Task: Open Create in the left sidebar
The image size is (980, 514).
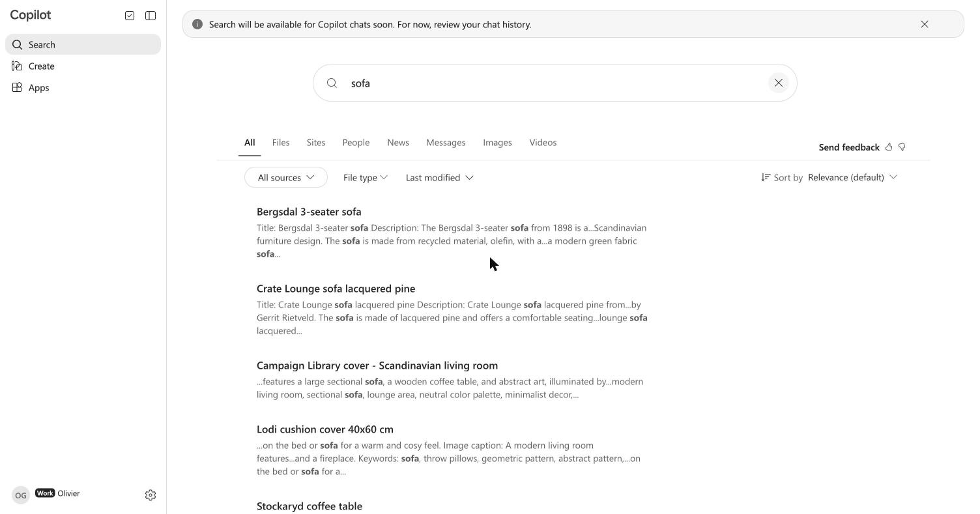Action: (83, 66)
